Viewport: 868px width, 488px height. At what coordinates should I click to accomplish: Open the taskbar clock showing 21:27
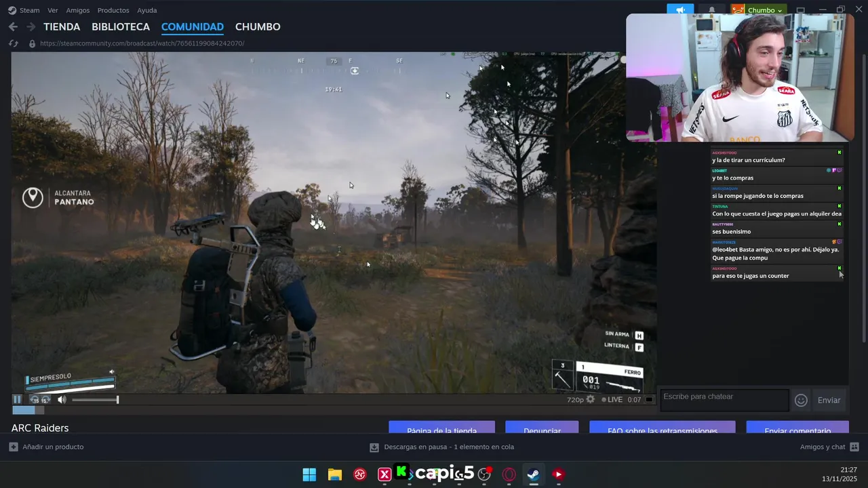(840, 474)
